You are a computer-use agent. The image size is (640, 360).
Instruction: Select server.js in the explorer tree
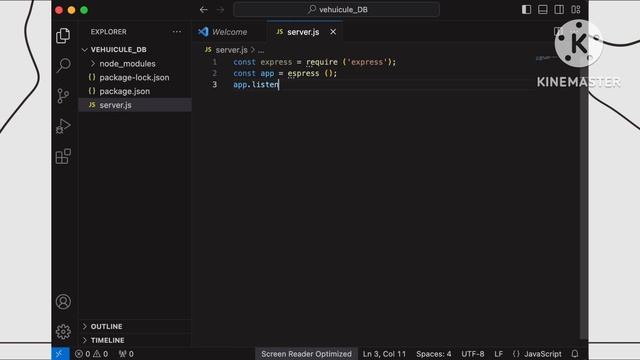[135, 105]
